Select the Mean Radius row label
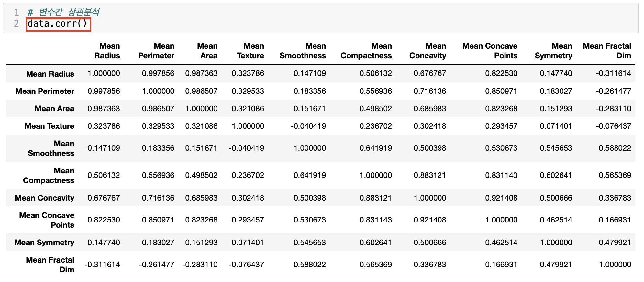This screenshot has width=644, height=282. pyautogui.click(x=50, y=74)
